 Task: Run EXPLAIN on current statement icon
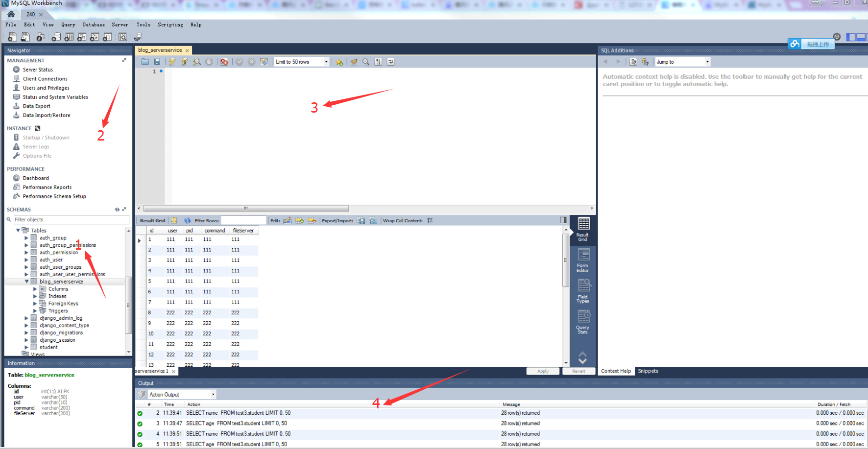click(x=197, y=62)
